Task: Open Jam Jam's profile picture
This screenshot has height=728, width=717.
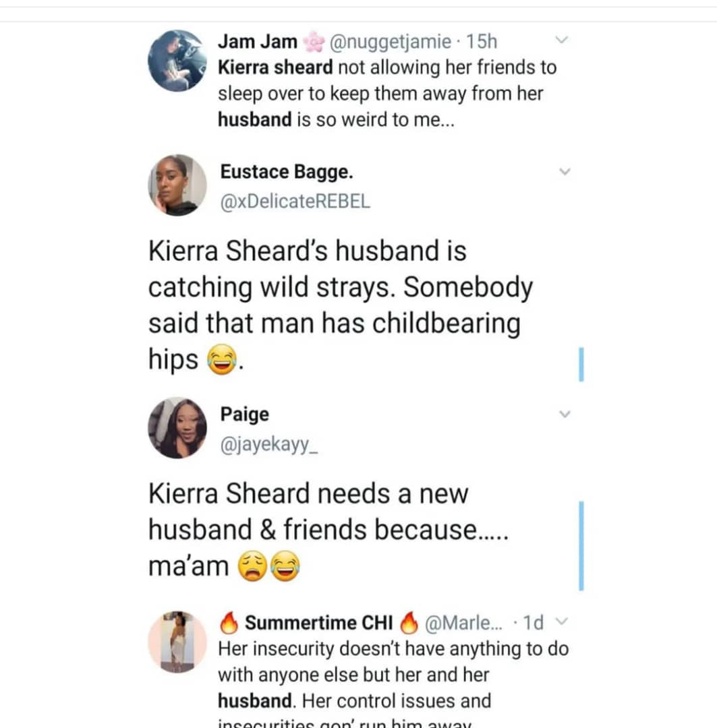Action: [177, 61]
